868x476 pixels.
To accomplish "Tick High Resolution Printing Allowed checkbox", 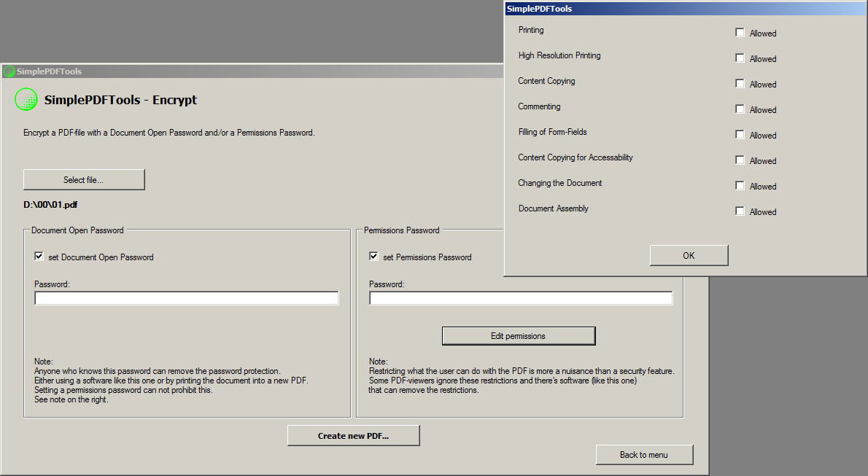I will coord(740,58).
